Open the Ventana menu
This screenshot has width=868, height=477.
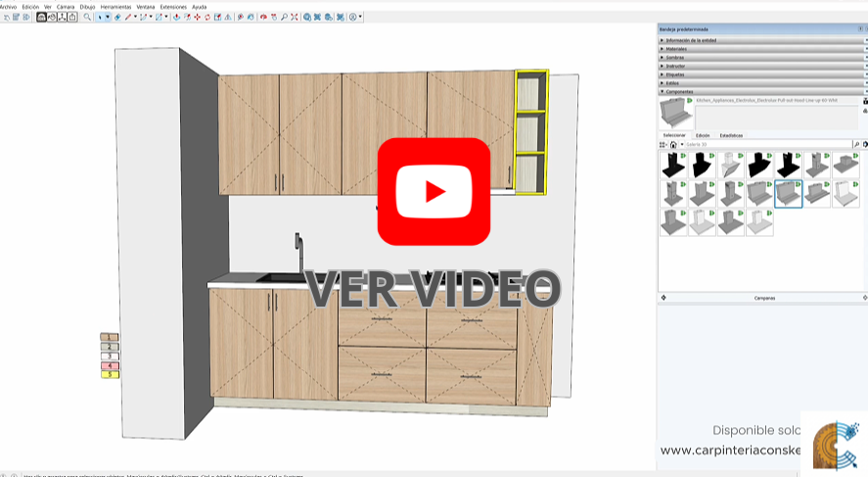[x=146, y=7]
